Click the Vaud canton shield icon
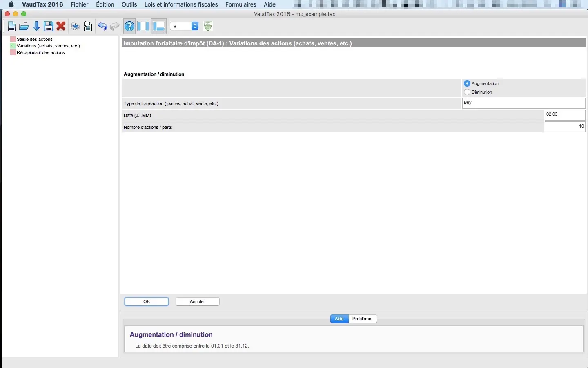 208,26
